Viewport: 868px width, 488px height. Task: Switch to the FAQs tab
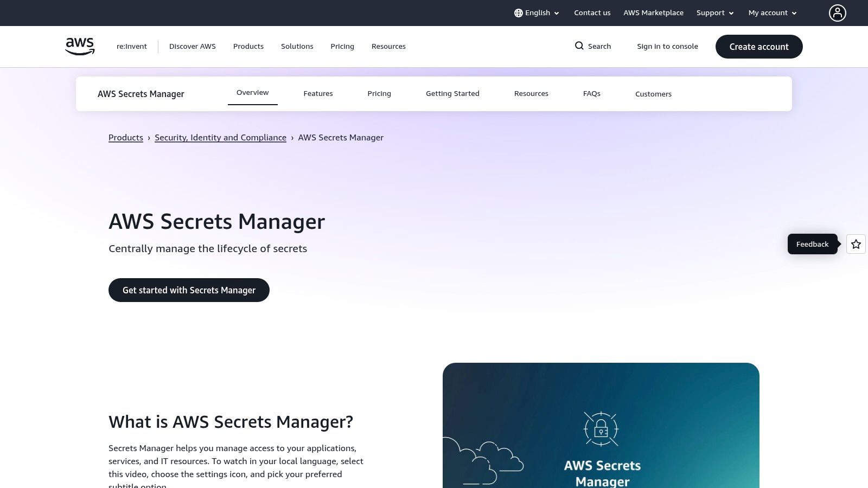point(591,93)
